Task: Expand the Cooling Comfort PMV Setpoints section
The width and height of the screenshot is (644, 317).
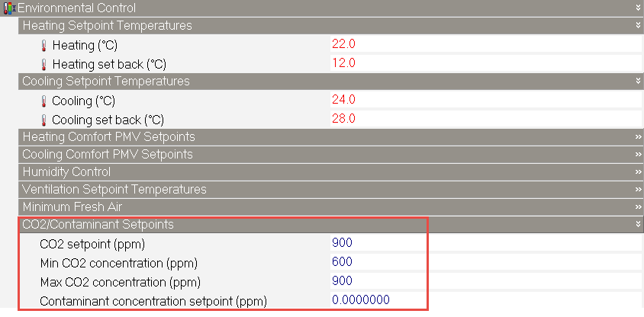Action: 636,155
